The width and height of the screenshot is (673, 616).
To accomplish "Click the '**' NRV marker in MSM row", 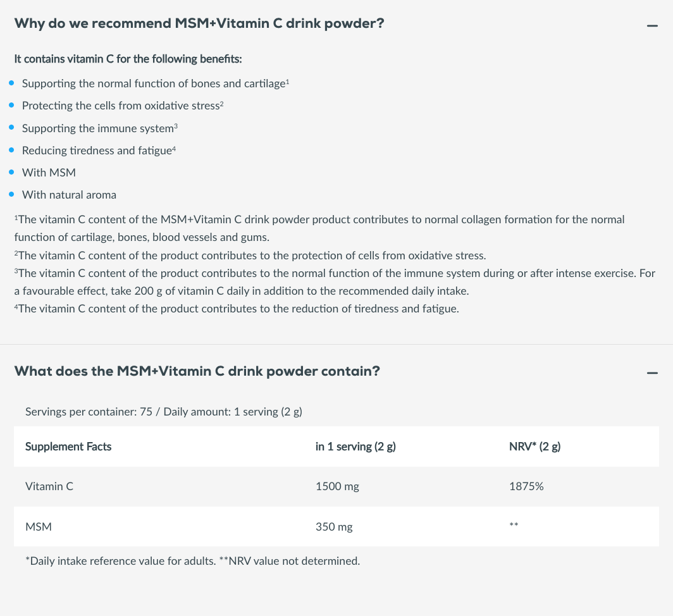I will pyautogui.click(x=514, y=524).
